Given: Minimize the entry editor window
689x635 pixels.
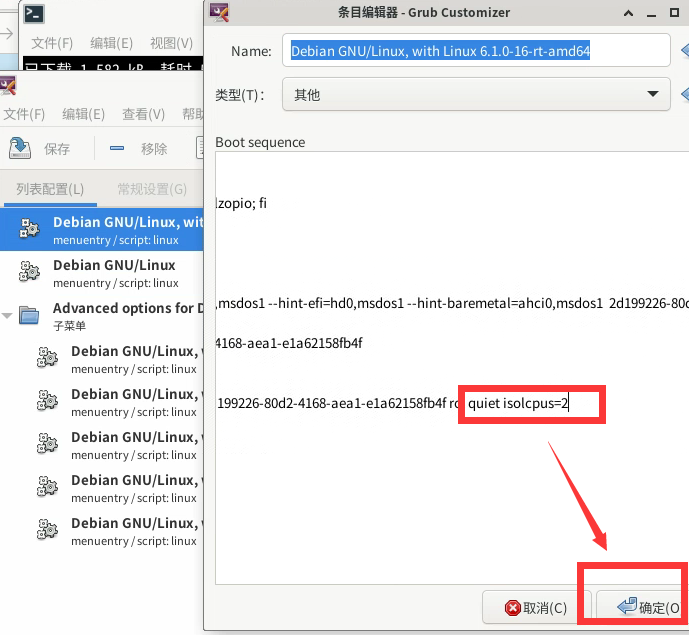Looking at the screenshot, I should [x=651, y=14].
